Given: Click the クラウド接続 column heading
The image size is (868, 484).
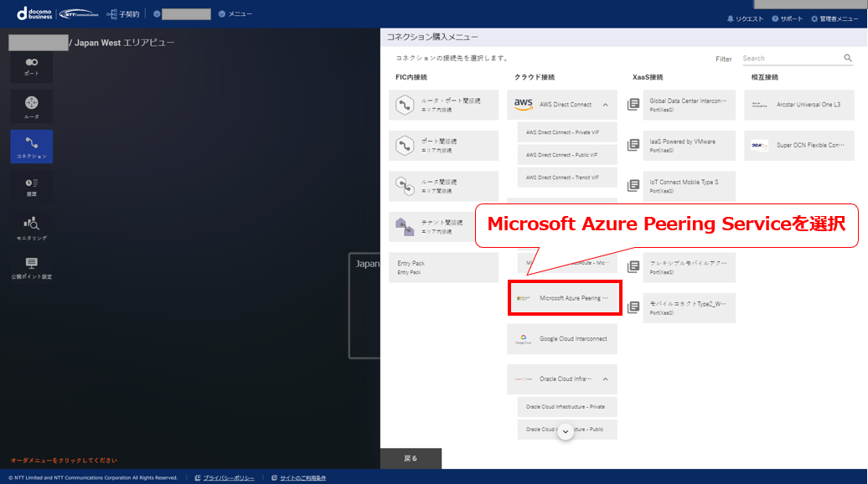Looking at the screenshot, I should coord(535,77).
